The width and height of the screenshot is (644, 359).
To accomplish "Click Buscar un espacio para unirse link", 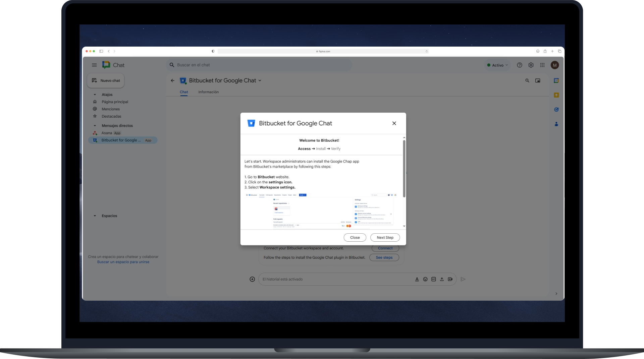I will (x=123, y=262).
